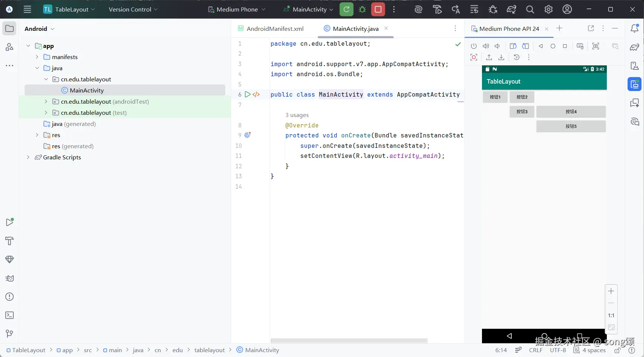Click the editor horizontal scrollbar

click(349, 341)
